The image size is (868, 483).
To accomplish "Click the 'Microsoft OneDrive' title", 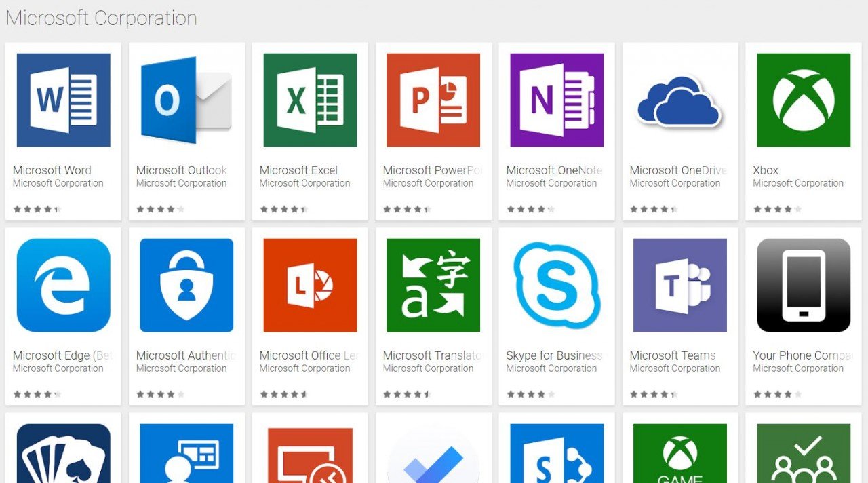I will click(x=678, y=170).
